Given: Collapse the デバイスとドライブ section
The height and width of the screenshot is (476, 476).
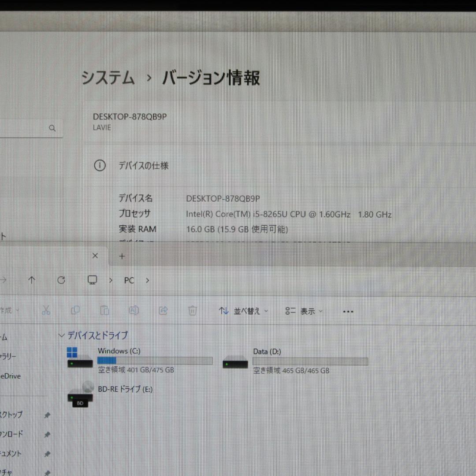Looking at the screenshot, I should tap(61, 335).
